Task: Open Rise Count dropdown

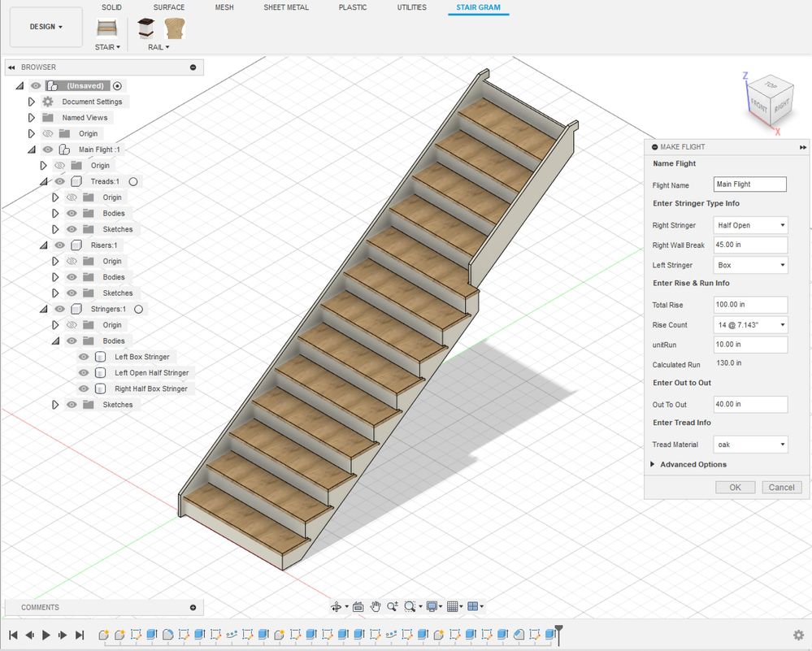Action: pyautogui.click(x=751, y=325)
